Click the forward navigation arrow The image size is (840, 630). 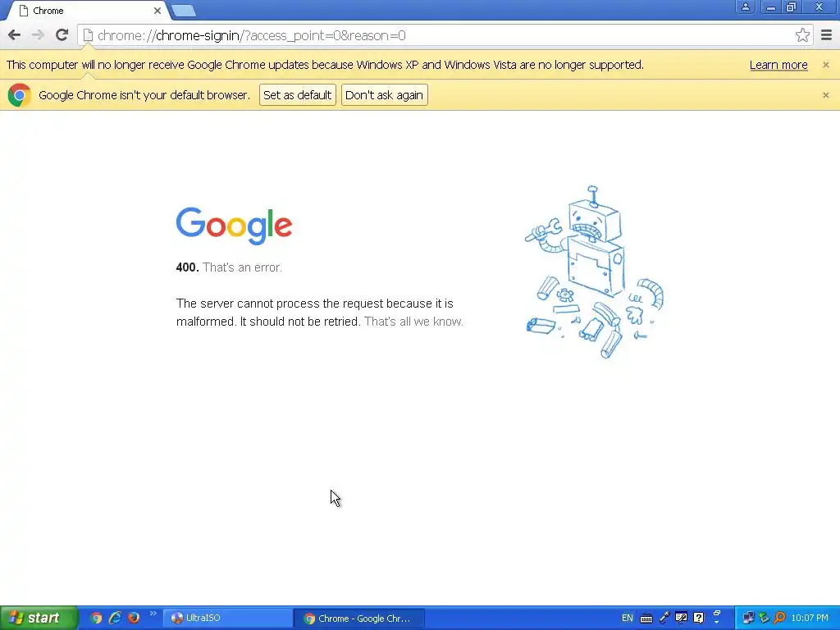[38, 35]
